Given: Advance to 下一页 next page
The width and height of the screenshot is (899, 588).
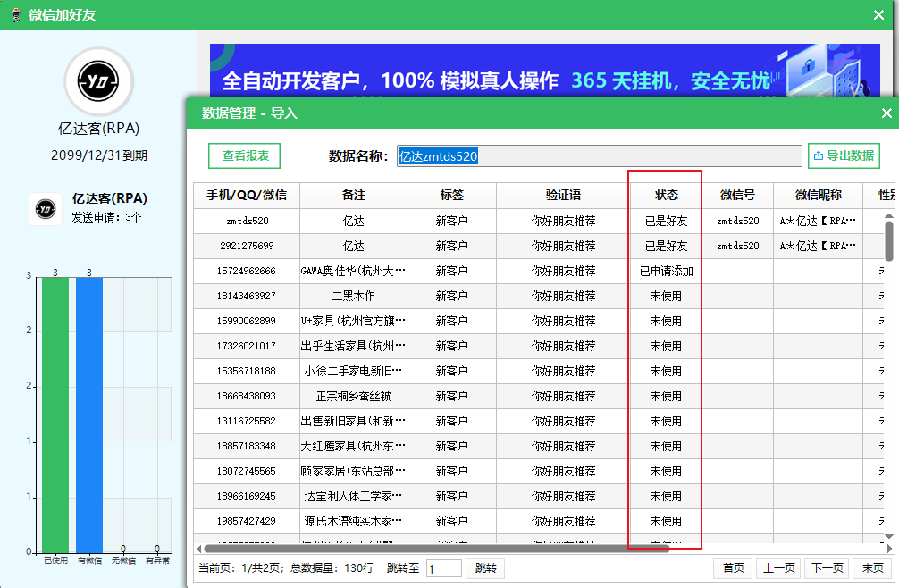Looking at the screenshot, I should pos(826,568).
